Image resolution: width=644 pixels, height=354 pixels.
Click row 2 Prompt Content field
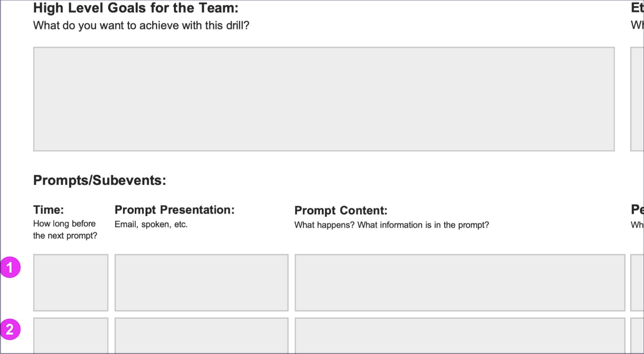460,336
